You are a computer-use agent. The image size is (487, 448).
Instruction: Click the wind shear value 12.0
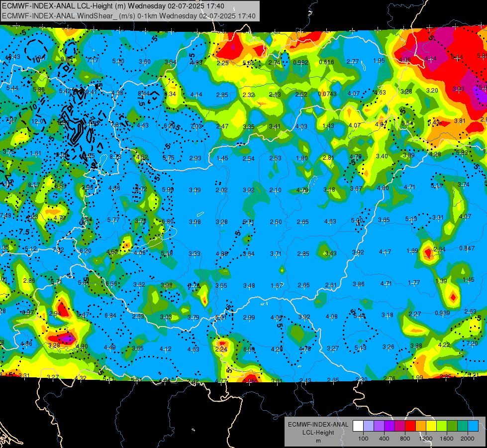coord(37,121)
